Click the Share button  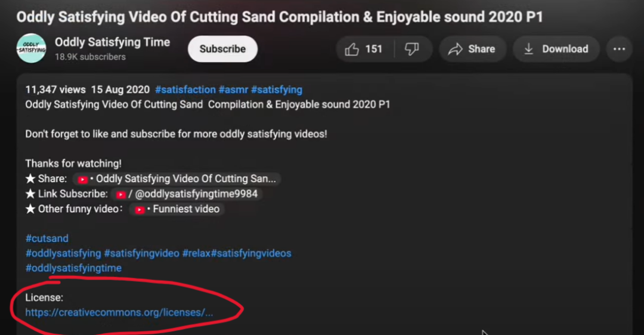click(472, 49)
